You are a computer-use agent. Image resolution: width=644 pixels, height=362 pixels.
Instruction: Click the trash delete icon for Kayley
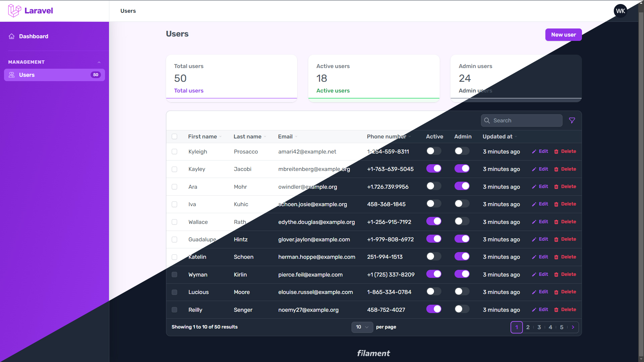[556, 169]
